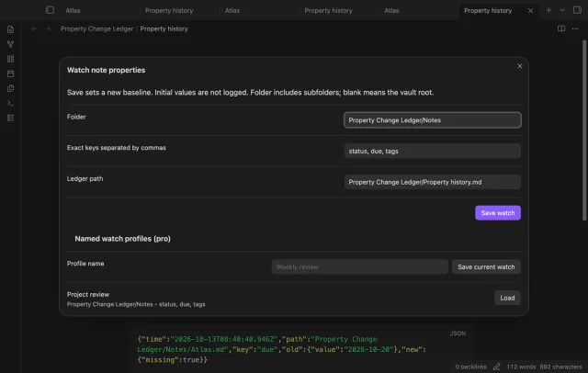The height and width of the screenshot is (373, 588).
Task: Open the Atlas tab just before the active tab
Action: (391, 10)
